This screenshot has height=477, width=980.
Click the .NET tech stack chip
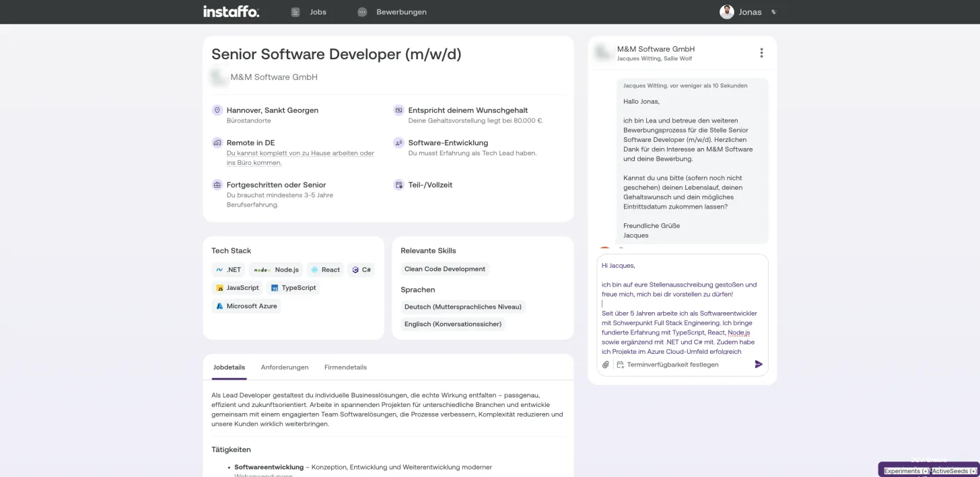point(228,270)
